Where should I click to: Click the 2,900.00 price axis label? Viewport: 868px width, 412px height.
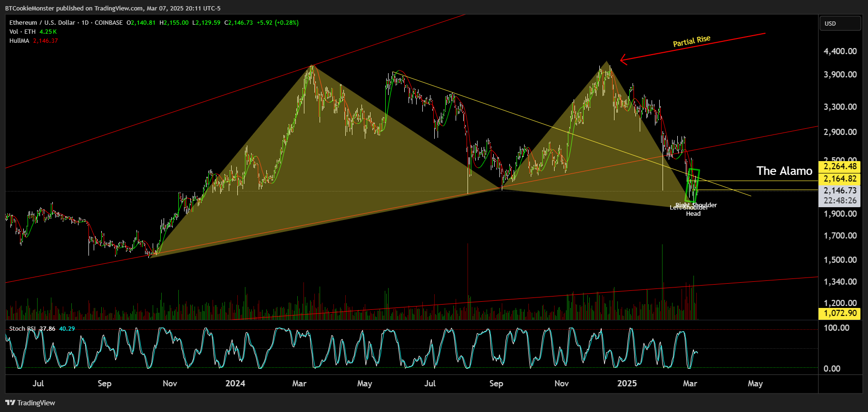pos(840,132)
